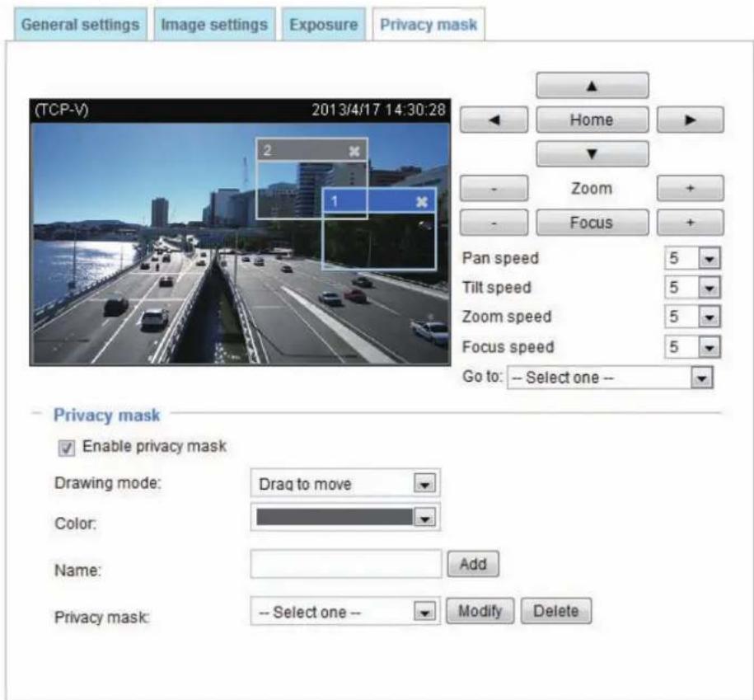Close privacy mask window 2
Image resolution: width=754 pixels, height=700 pixels.
pyautogui.click(x=354, y=152)
